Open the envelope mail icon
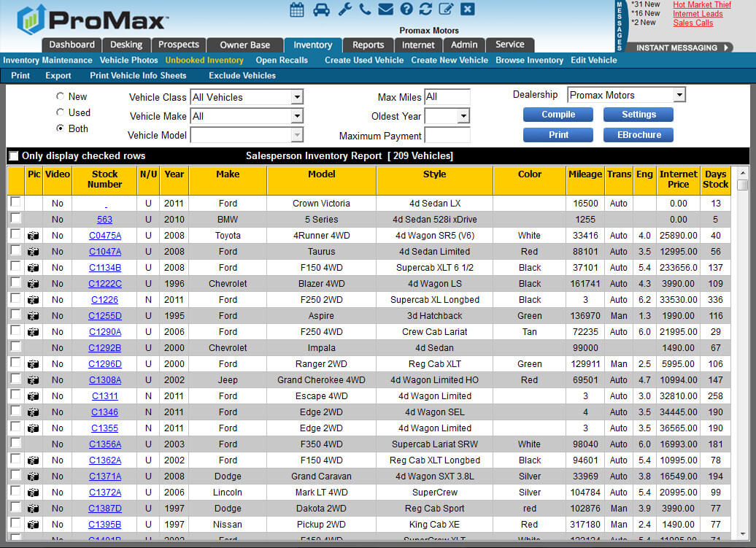Image resolution: width=756 pixels, height=548 pixels. [386, 9]
